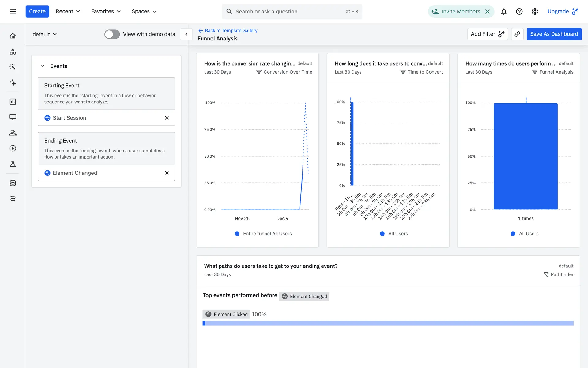Open the Favorites dropdown menu
The height and width of the screenshot is (368, 588).
106,11
